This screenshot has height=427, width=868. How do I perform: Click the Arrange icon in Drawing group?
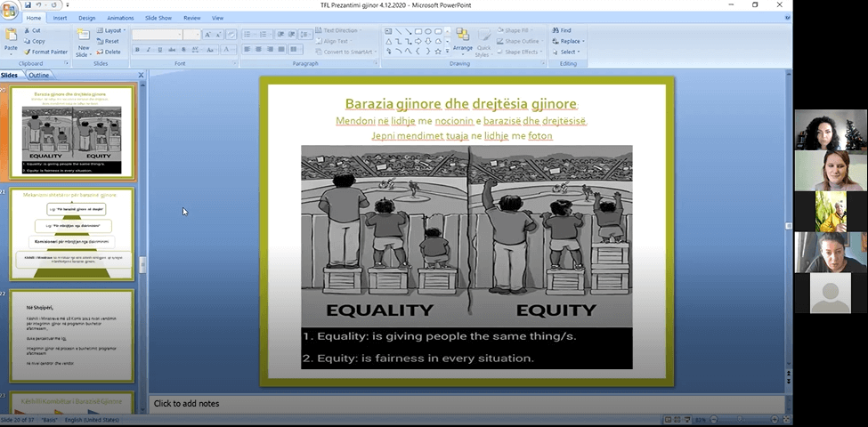[462, 36]
